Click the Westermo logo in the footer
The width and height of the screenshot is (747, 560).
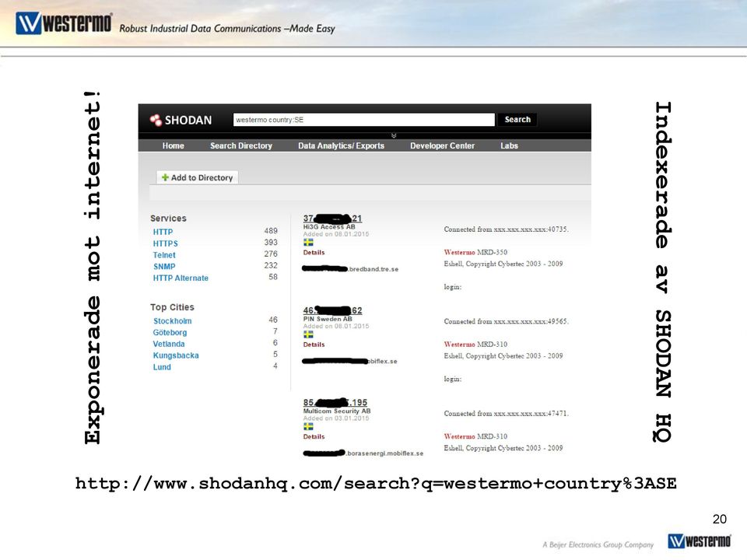[700, 541]
